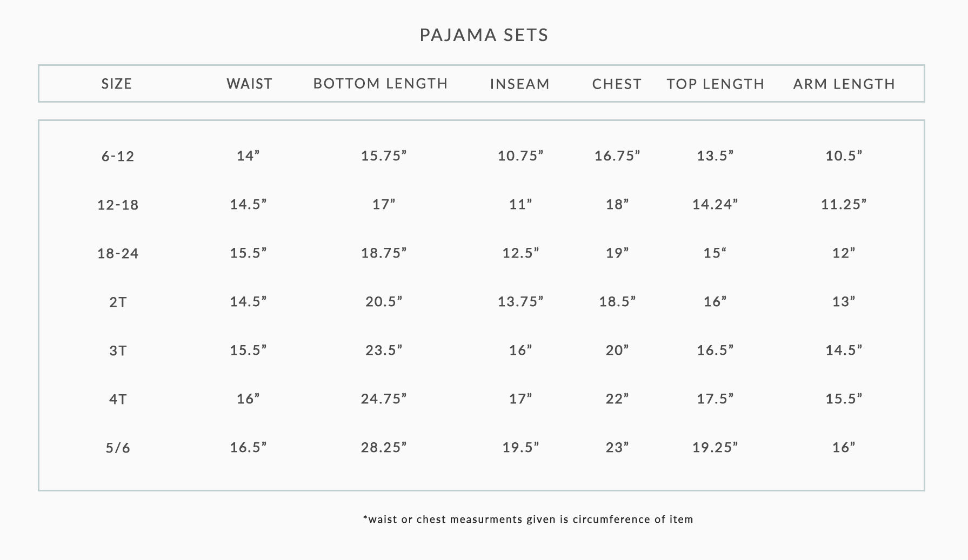Click the 16.75" chest value
This screenshot has height=560, width=968.
click(x=617, y=156)
